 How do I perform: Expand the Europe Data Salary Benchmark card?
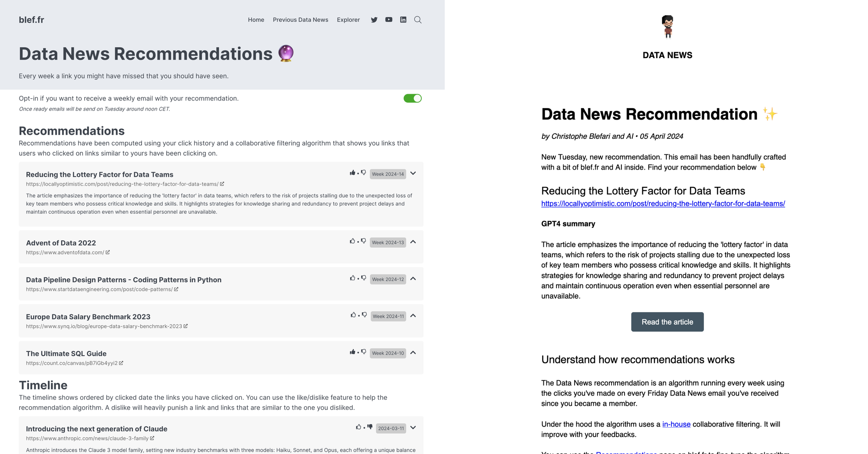[413, 316]
